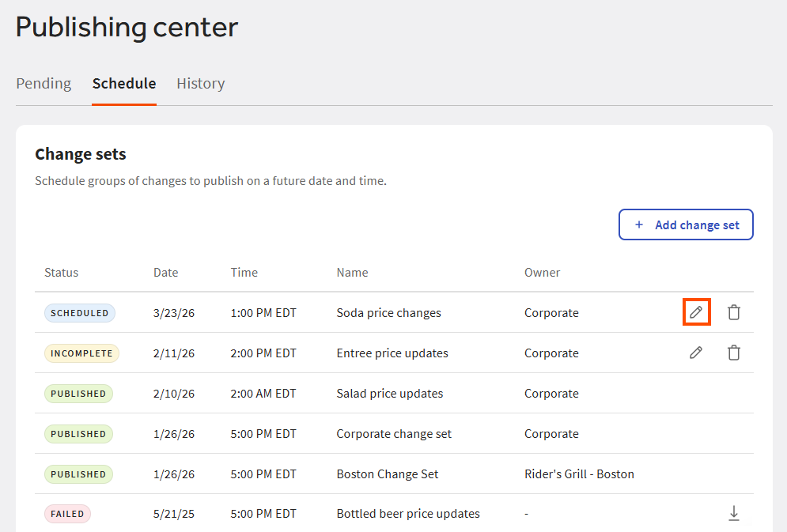Click the Status column header
This screenshot has height=532, width=787.
[62, 272]
